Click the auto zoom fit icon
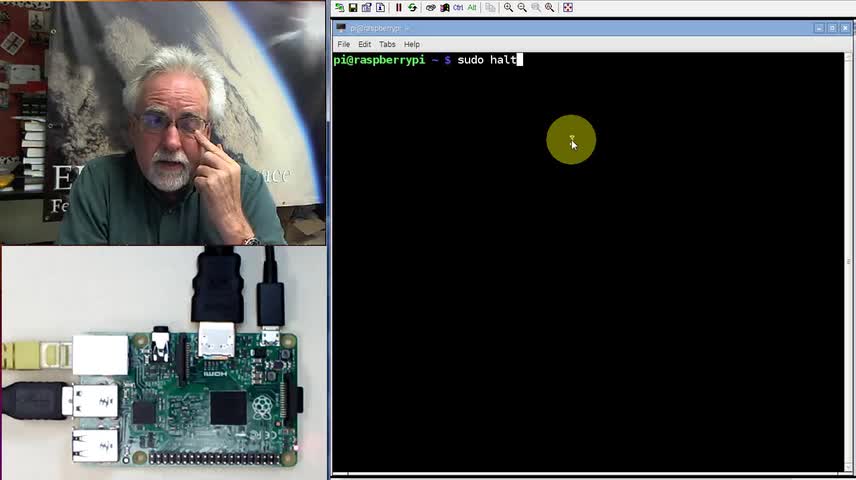Screen dimensions: 856x480 (549, 8)
